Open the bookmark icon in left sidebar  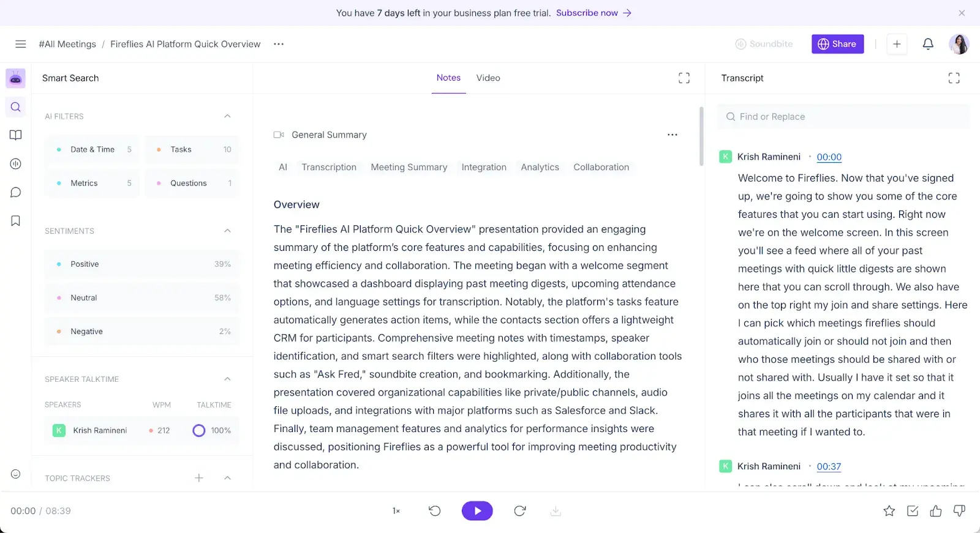[16, 221]
